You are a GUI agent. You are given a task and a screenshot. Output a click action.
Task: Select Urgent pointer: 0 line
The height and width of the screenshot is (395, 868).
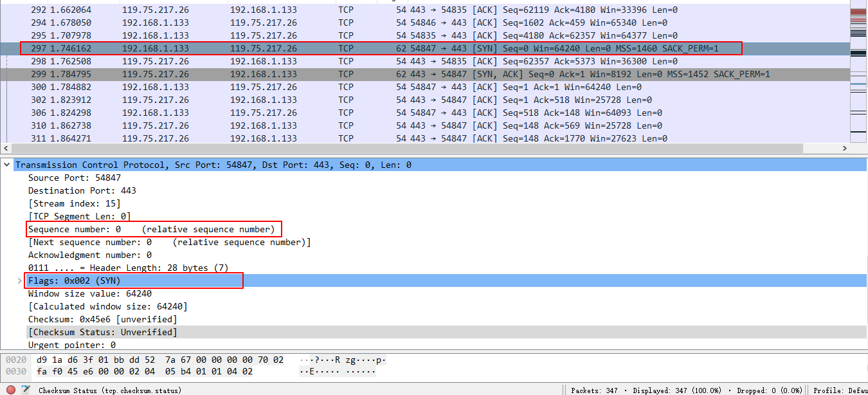click(72, 345)
